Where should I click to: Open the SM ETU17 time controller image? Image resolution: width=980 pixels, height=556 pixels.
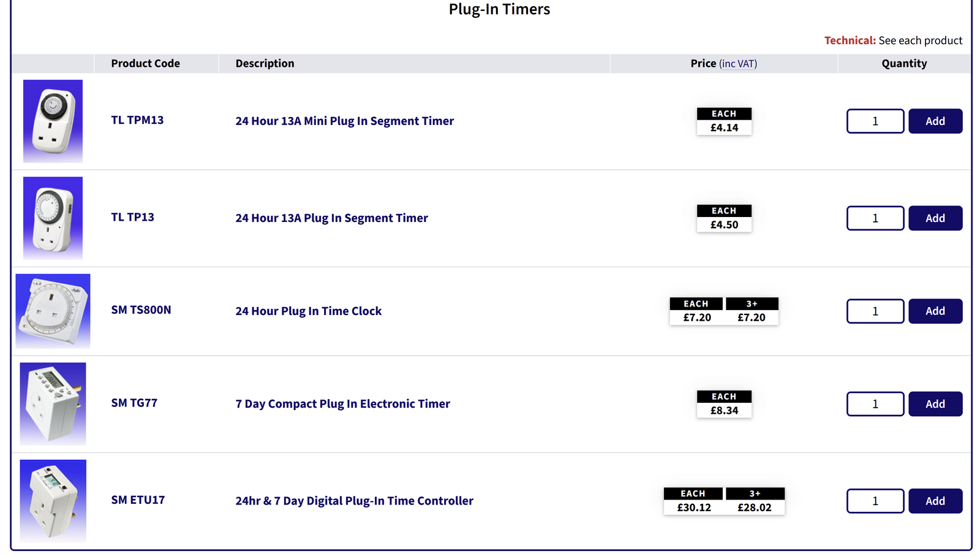click(53, 500)
